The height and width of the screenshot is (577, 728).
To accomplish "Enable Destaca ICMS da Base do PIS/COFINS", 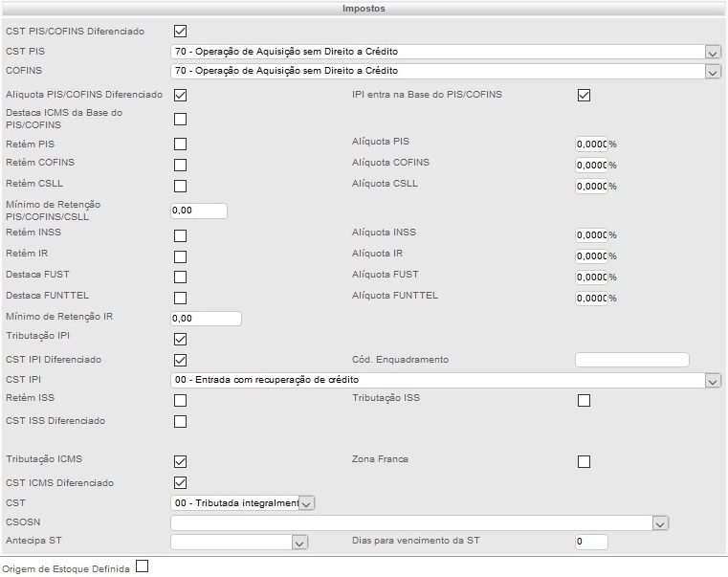I will [180, 119].
